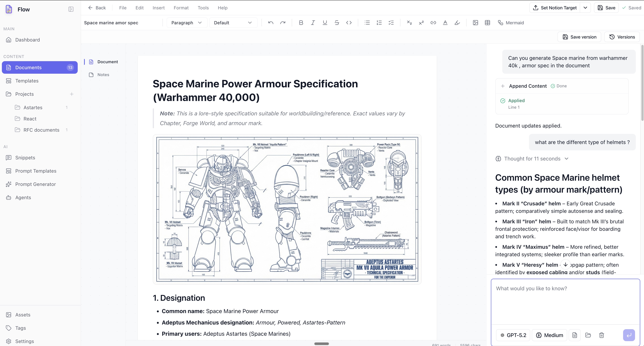Click the redo icon
644x346 pixels.
[x=283, y=23]
